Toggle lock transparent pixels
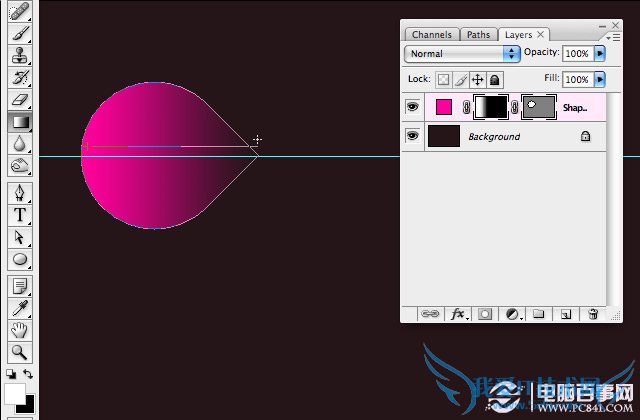Image resolution: width=640 pixels, height=420 pixels. (x=443, y=80)
